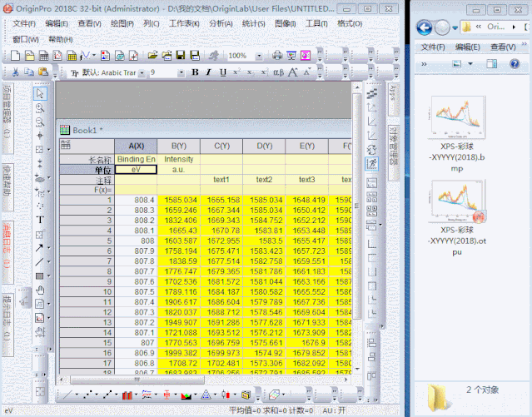Open the Arial font name dropdown
This screenshot has height=417, width=532.
[142, 72]
